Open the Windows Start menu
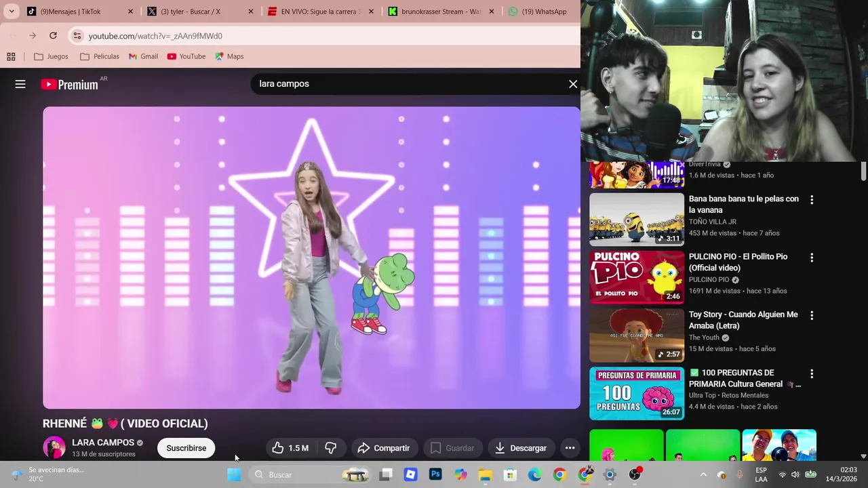This screenshot has height=488, width=868. (233, 474)
